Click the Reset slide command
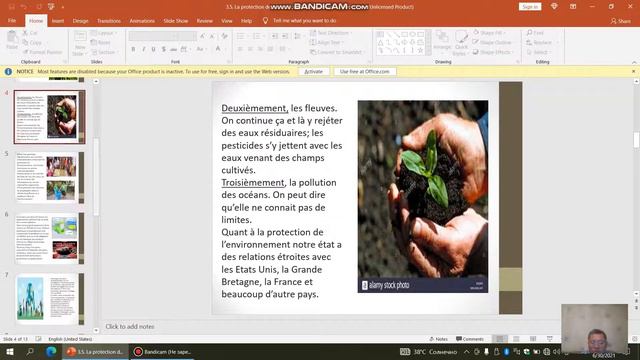 101,42
